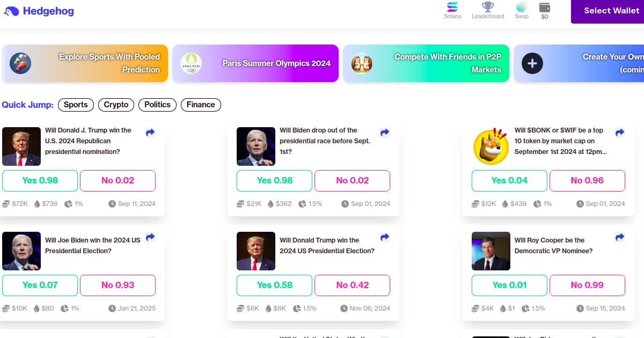Share the Roy Cooper VP nominee market
The width and height of the screenshot is (644, 338).
(x=620, y=237)
